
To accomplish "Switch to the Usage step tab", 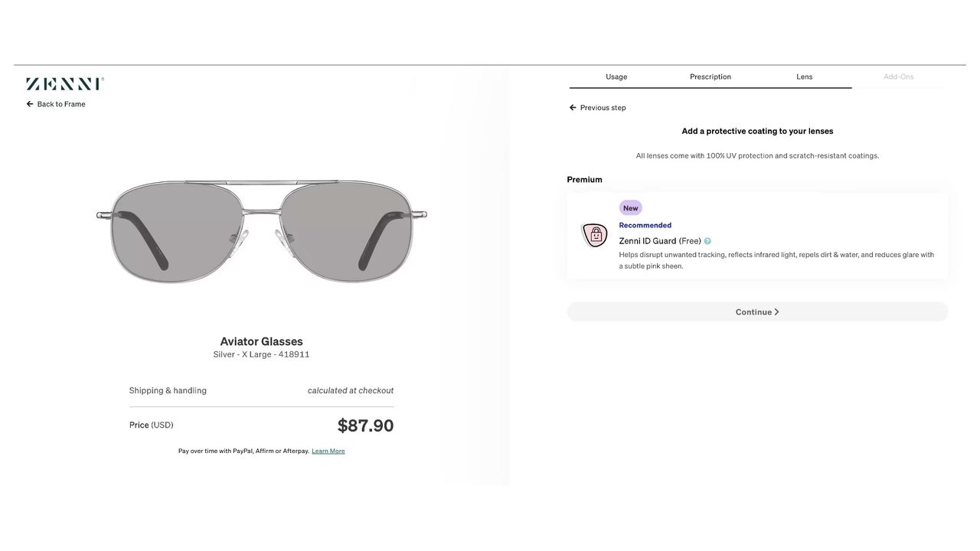I will 616,77.
